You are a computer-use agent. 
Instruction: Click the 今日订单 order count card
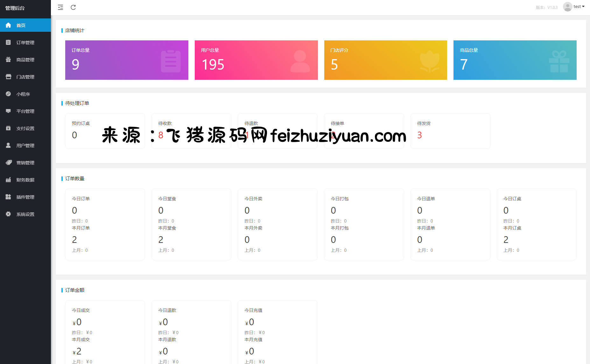[x=105, y=224]
